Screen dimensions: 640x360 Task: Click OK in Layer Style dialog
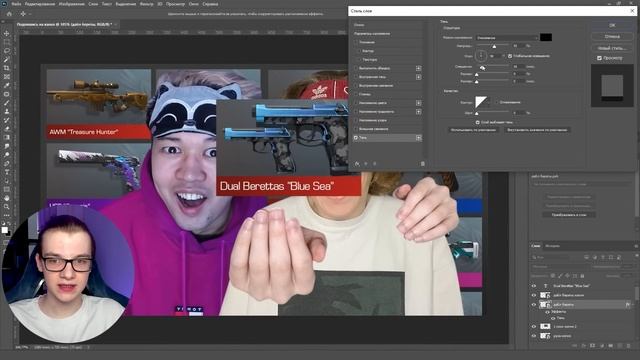[612, 25]
